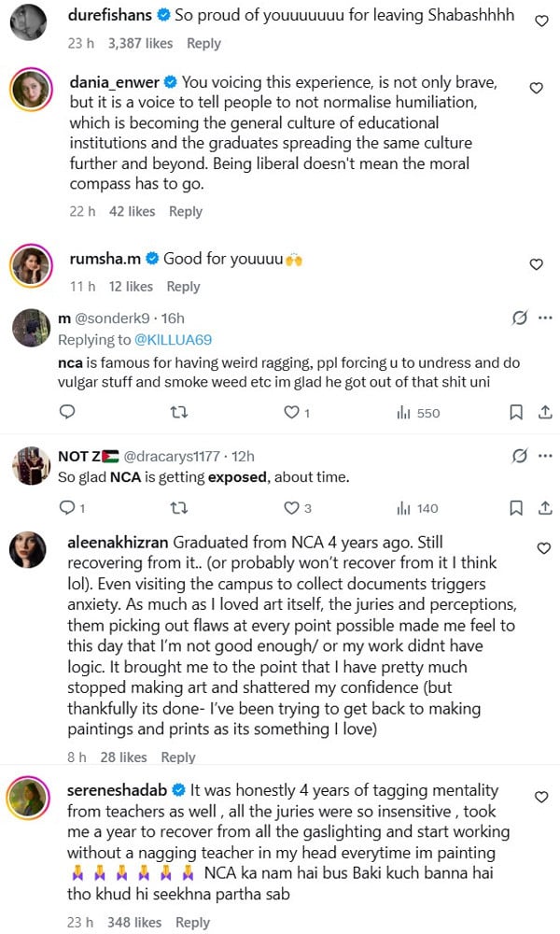Bookmark sonderk9's tweet
Screen dimensions: 560x934
point(515,412)
